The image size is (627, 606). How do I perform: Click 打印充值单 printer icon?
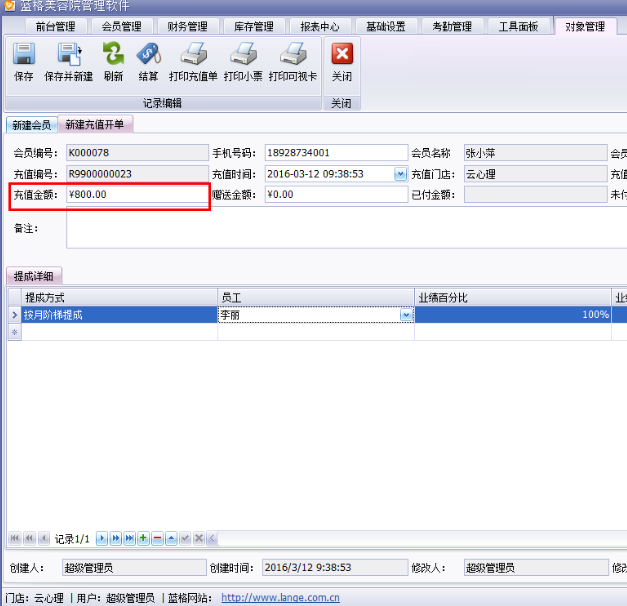(x=193, y=61)
